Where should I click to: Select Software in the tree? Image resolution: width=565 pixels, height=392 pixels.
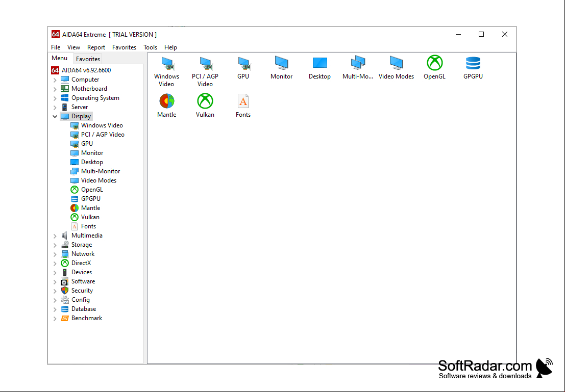click(78, 281)
